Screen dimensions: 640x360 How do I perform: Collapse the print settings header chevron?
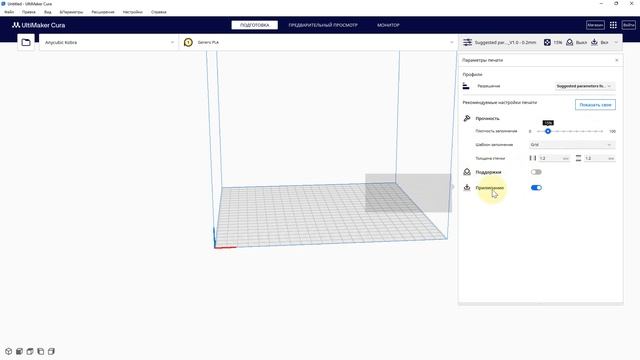(616, 42)
